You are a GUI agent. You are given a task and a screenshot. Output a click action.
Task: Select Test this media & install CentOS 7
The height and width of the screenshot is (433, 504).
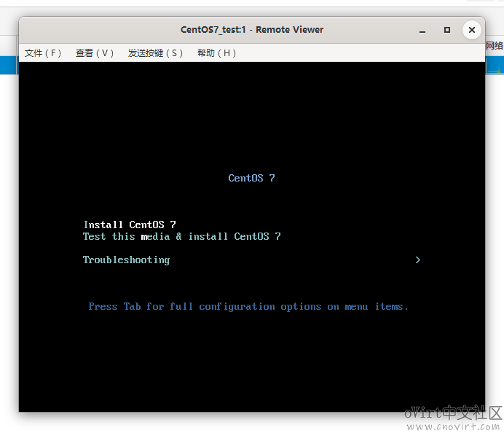pos(182,236)
